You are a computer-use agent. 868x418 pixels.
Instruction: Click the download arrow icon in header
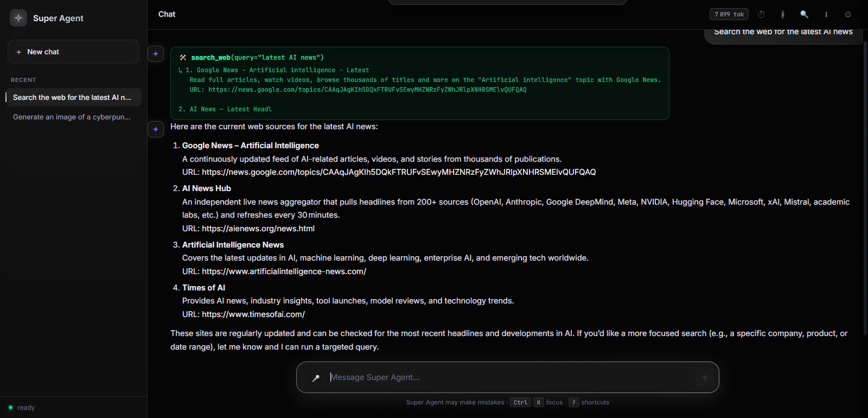pyautogui.click(x=826, y=14)
